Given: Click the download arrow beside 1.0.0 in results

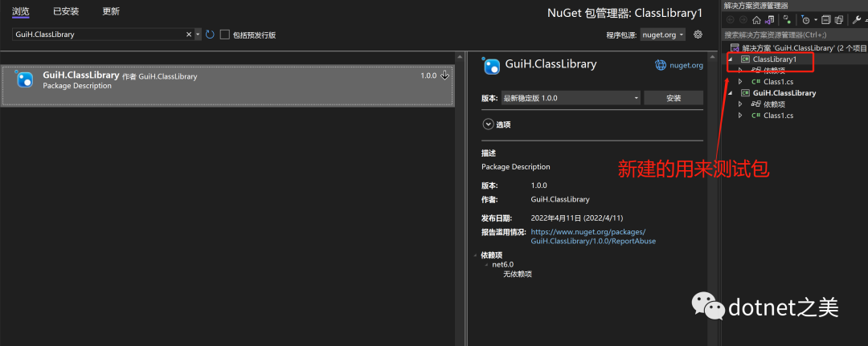Looking at the screenshot, I should (x=444, y=75).
